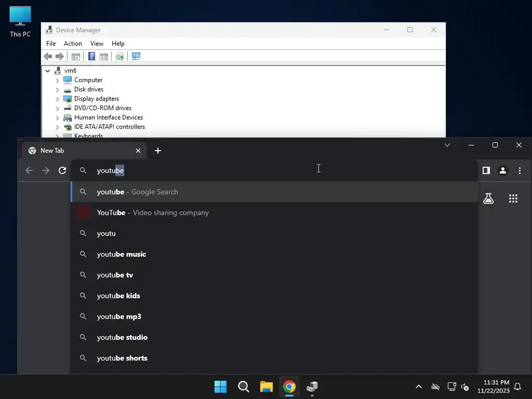Click Chrome's forward navigation arrow
This screenshot has width=532, height=399.
click(46, 170)
